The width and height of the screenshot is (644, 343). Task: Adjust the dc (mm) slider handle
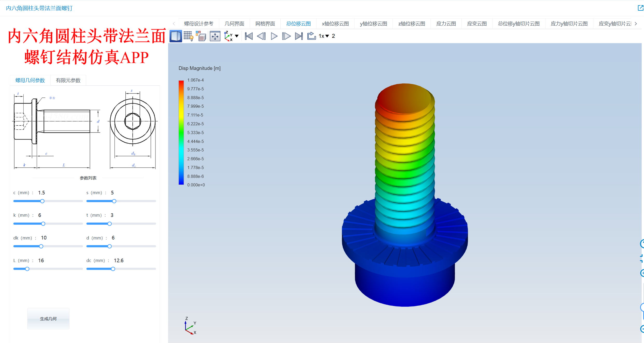(x=113, y=269)
